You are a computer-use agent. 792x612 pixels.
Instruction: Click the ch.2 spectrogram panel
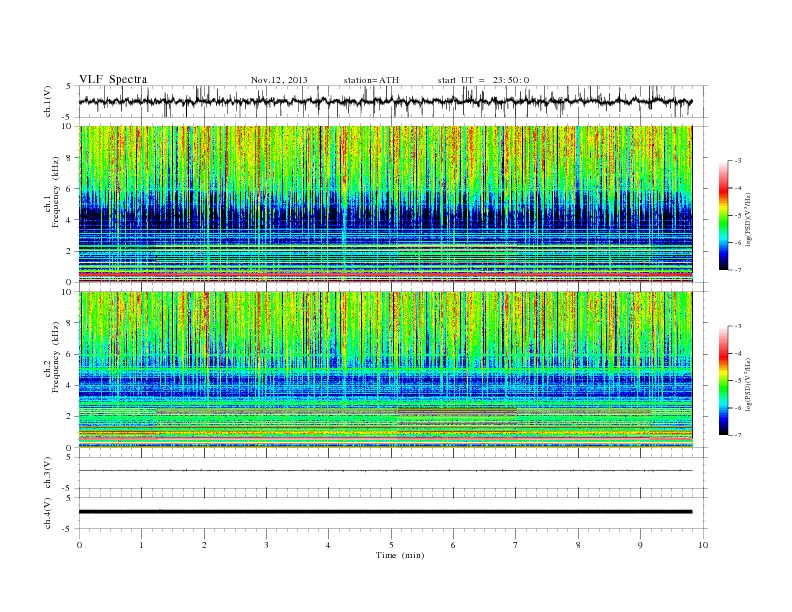pyautogui.click(x=386, y=370)
